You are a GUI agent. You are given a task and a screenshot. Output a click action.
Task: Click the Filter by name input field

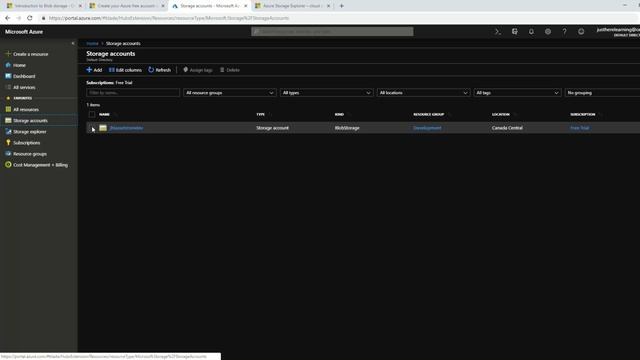pyautogui.click(x=133, y=93)
